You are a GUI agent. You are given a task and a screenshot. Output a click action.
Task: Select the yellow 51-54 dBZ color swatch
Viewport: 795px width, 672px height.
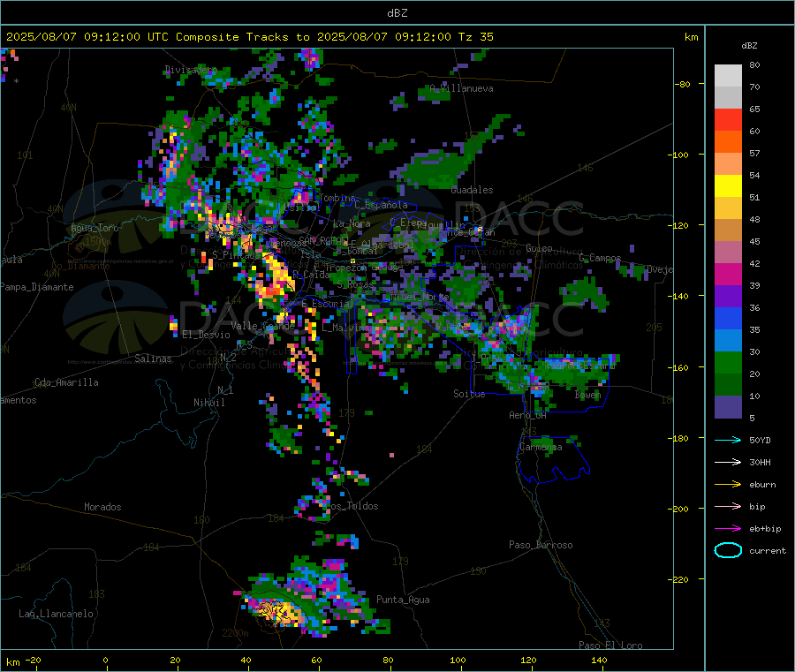pos(728,186)
